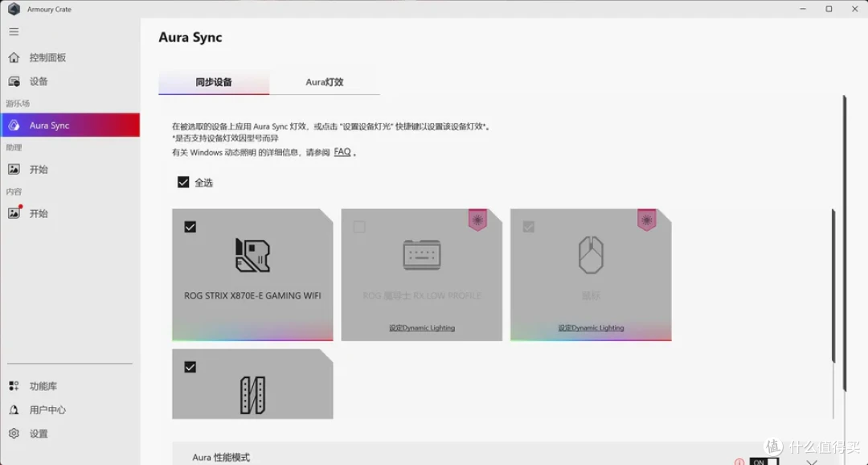Click the "游乐场" sidebar section label

point(18,104)
